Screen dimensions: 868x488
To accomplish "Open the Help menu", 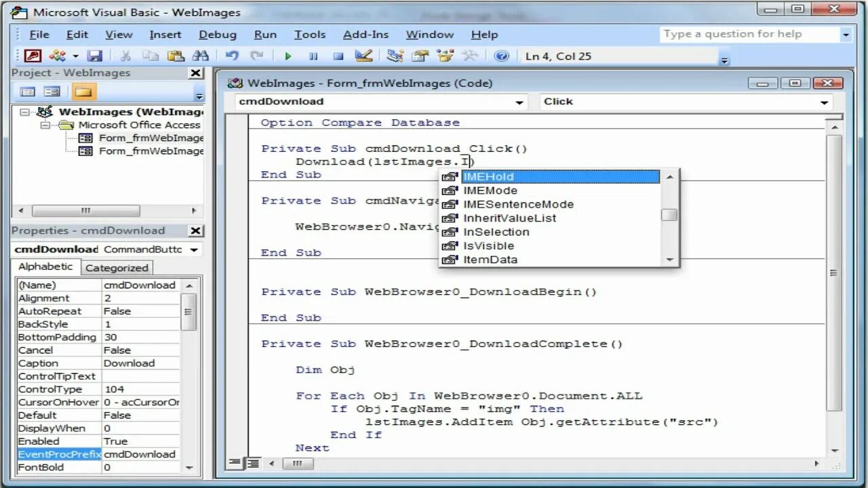I will [484, 35].
